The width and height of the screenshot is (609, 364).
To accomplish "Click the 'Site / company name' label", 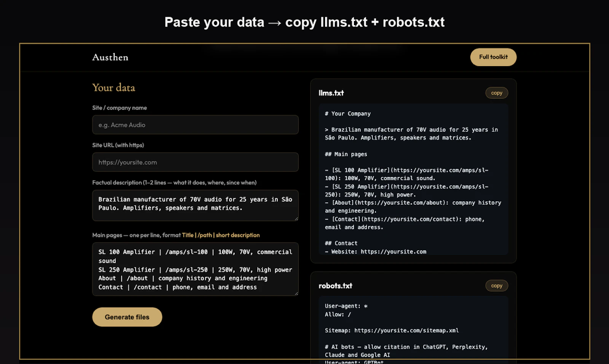I will point(120,108).
